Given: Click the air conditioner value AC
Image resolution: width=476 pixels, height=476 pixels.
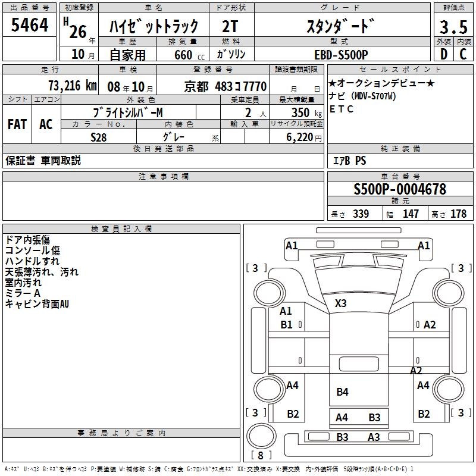Looking at the screenshot, I should click(x=46, y=124).
